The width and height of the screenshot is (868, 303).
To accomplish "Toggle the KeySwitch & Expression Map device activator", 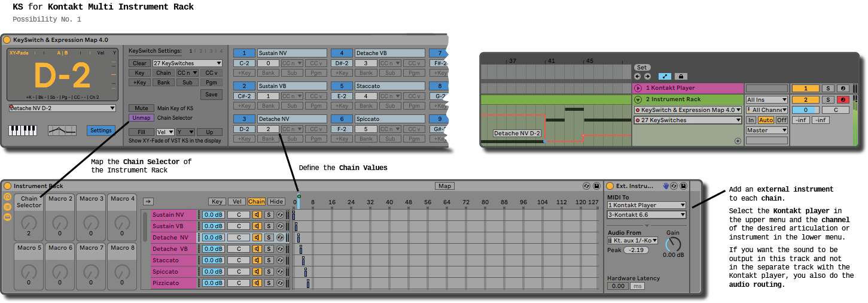I will click(x=7, y=40).
